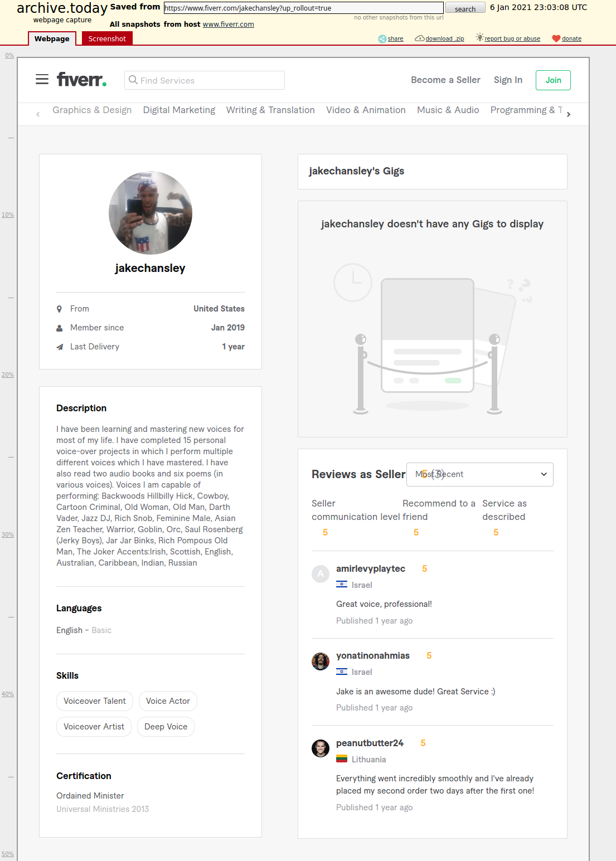616x861 pixels.
Task: Click the archive search button
Action: [465, 8]
